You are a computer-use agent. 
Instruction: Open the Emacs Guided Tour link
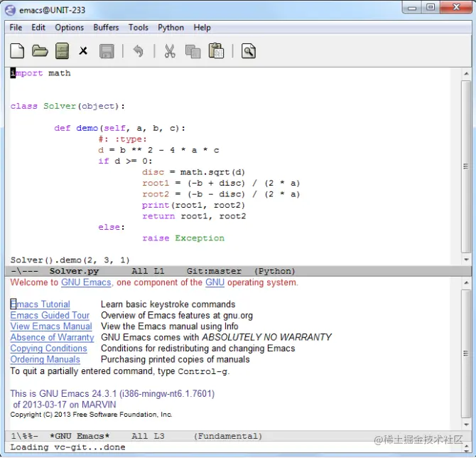(50, 315)
